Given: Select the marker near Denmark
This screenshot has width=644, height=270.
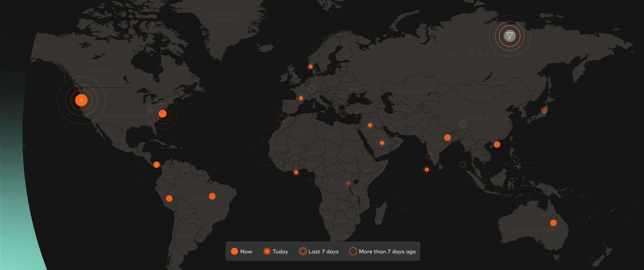Looking at the screenshot, I should [x=310, y=67].
